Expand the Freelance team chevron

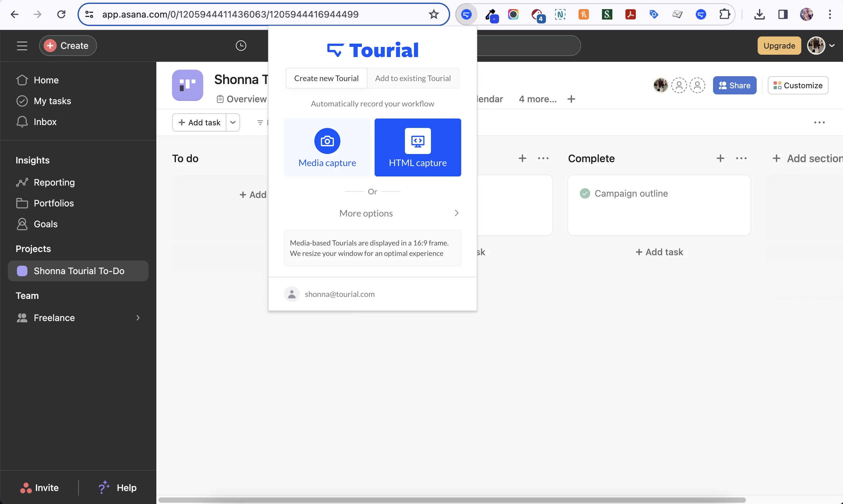coord(137,317)
